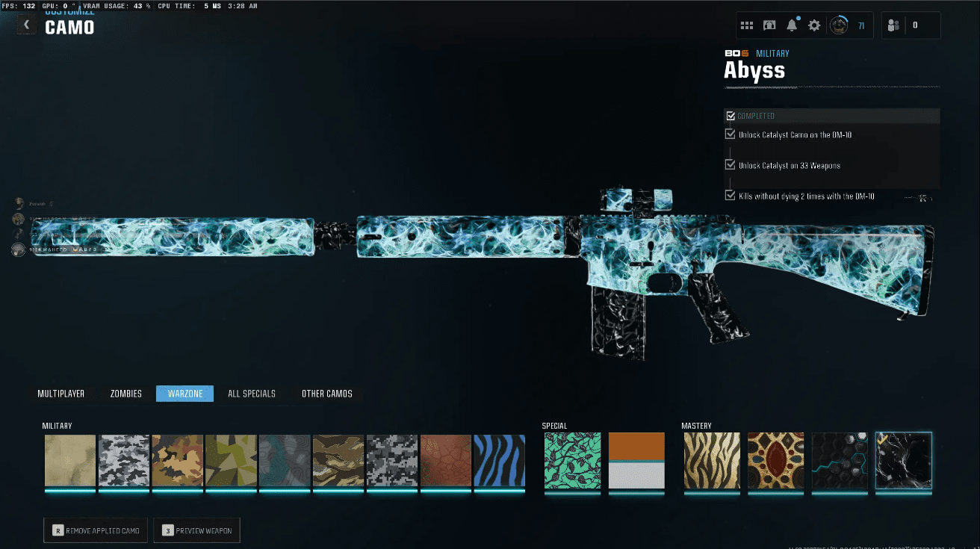The image size is (980, 549).
Task: Click the Kills without dying challenge checkbox
Action: click(x=730, y=196)
